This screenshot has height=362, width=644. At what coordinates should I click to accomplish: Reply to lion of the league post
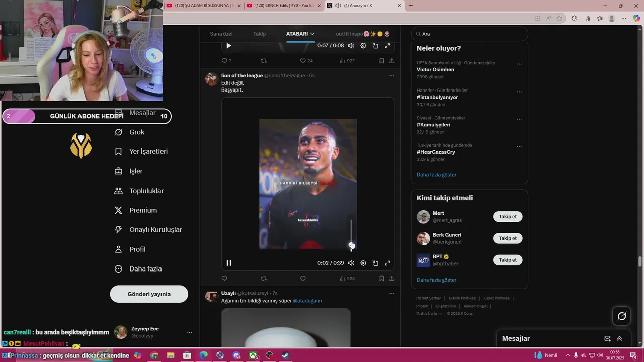tap(224, 278)
